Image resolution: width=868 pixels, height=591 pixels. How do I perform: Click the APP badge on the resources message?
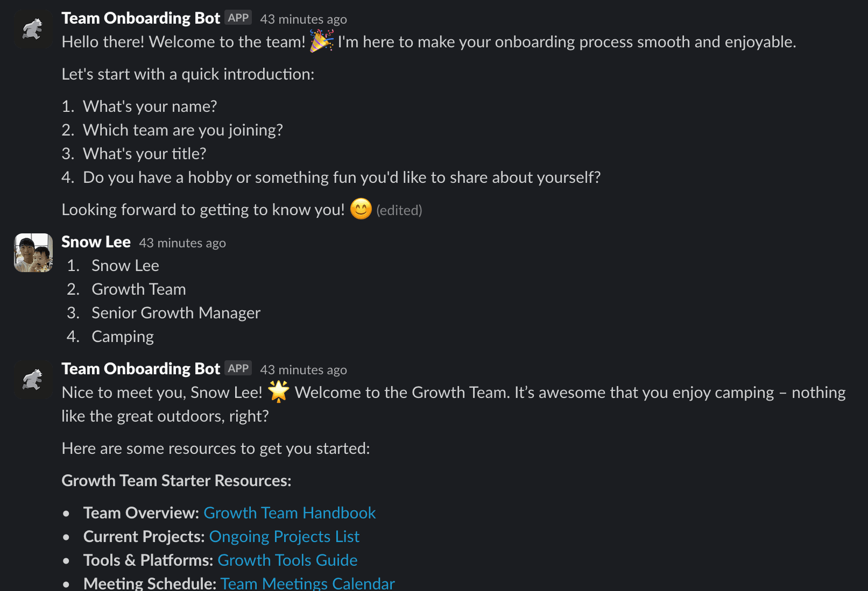point(238,368)
